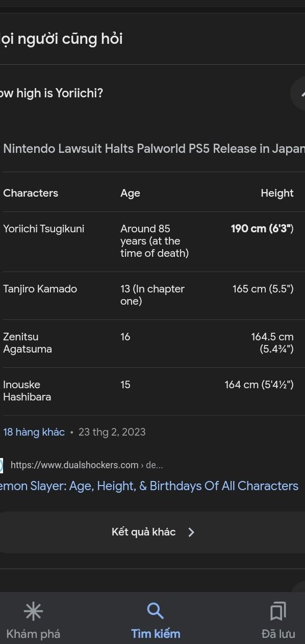This screenshot has width=305, height=644.
Task: Click the Yoriichi Tsugikuni table cell
Action: [44, 229]
